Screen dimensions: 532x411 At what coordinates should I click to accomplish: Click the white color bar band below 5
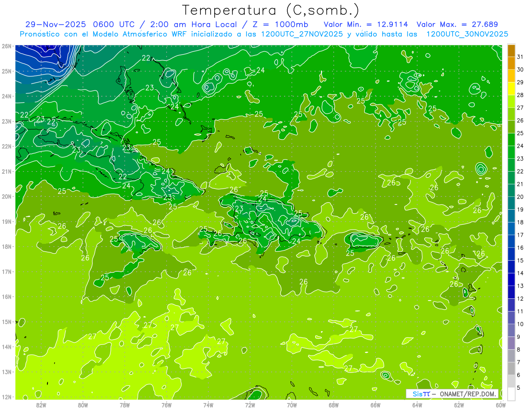511,394
